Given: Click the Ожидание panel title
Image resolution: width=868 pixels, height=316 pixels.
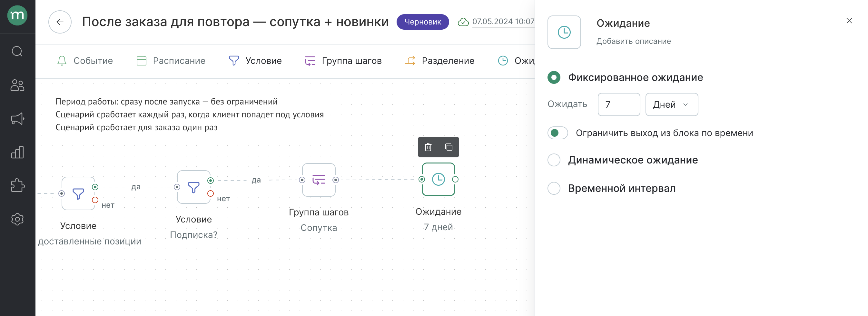Looking at the screenshot, I should pos(623,23).
